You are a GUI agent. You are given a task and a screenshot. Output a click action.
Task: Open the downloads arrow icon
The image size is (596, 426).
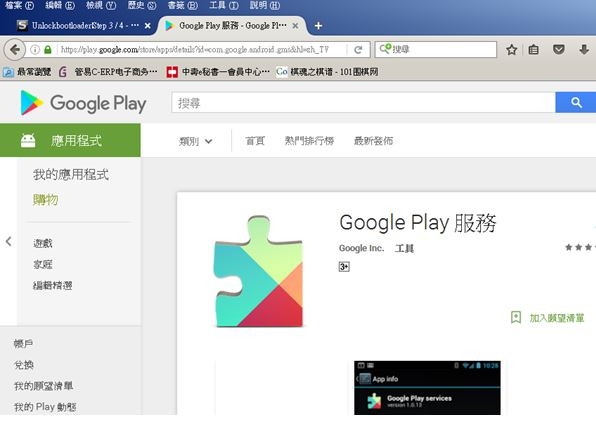click(584, 49)
